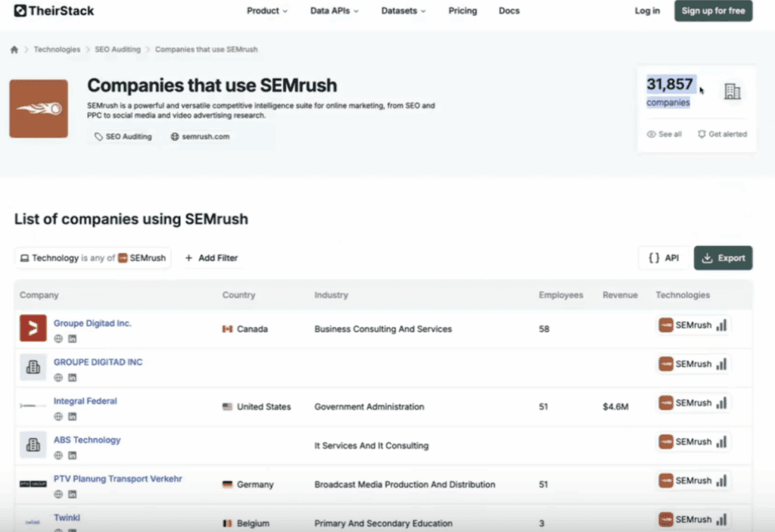Click Log in
The height and width of the screenshot is (532, 775).
coord(647,11)
